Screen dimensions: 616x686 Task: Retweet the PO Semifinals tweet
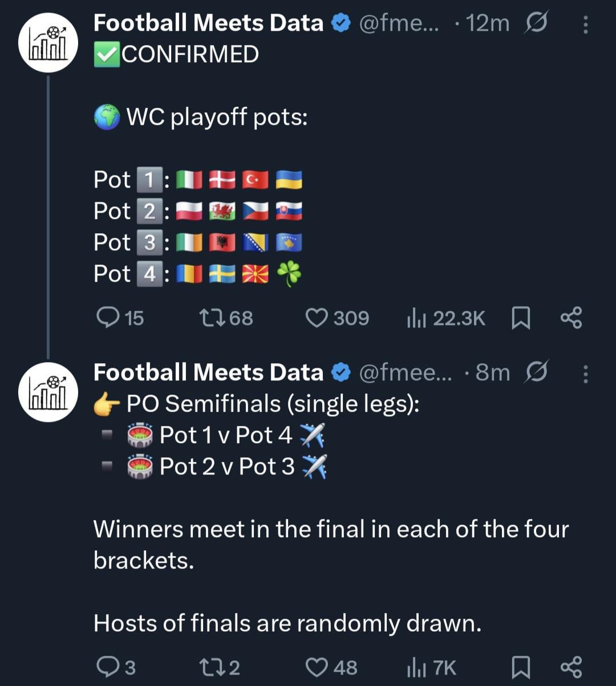coord(206,667)
